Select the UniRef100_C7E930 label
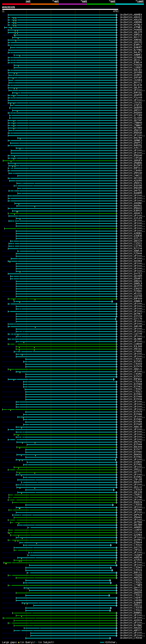Viewport: 146px width, 644px height. pyautogui.click(x=131, y=359)
